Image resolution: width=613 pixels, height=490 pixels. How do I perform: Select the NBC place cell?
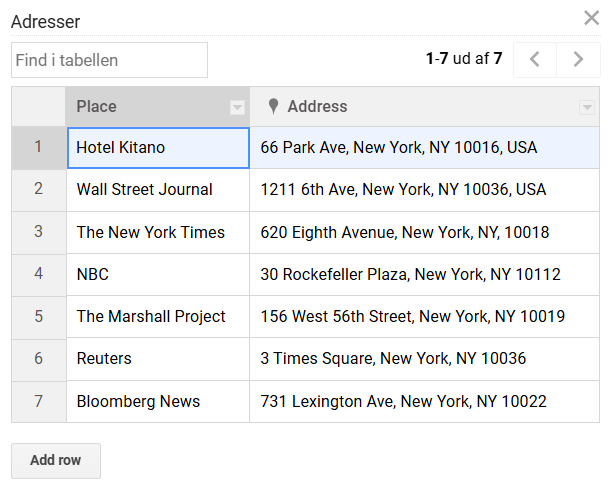tap(157, 274)
